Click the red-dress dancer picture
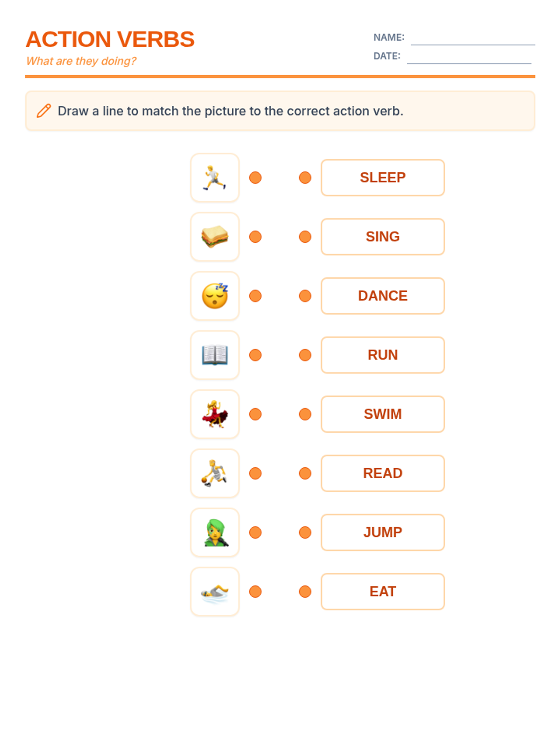Viewport: 560px width, 747px height. click(x=215, y=414)
